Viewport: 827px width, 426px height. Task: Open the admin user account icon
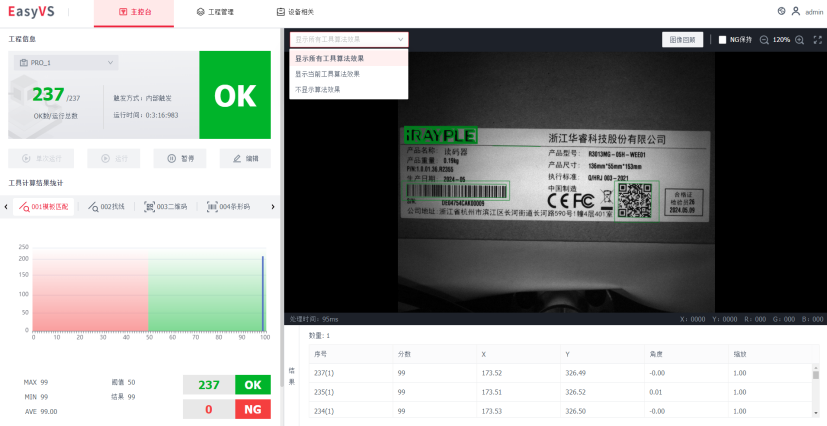[796, 12]
